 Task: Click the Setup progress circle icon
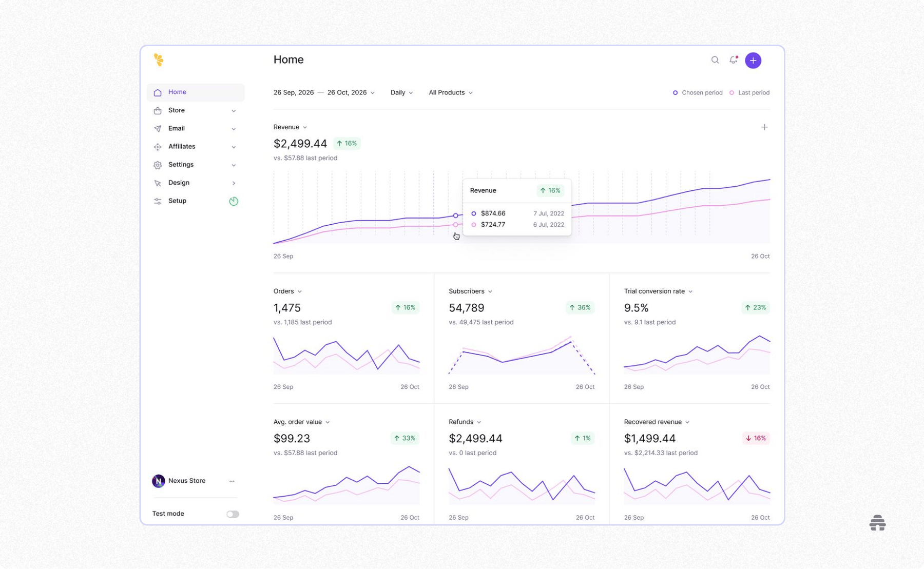click(x=234, y=201)
